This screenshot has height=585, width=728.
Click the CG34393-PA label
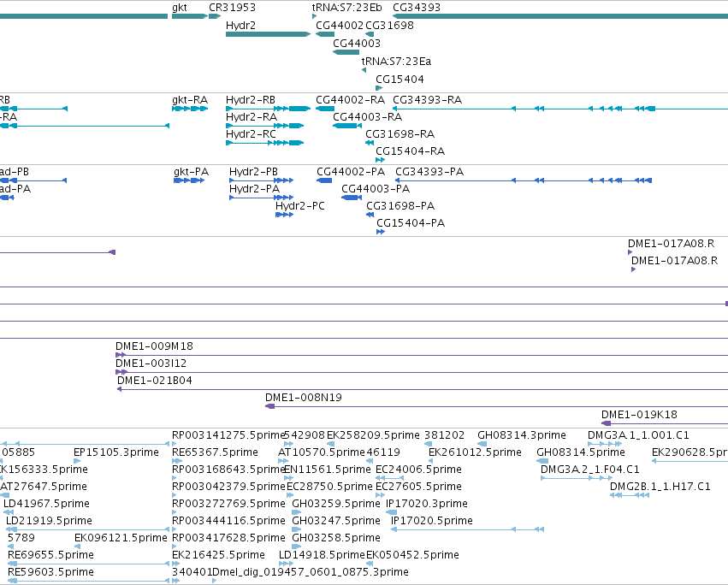(429, 172)
